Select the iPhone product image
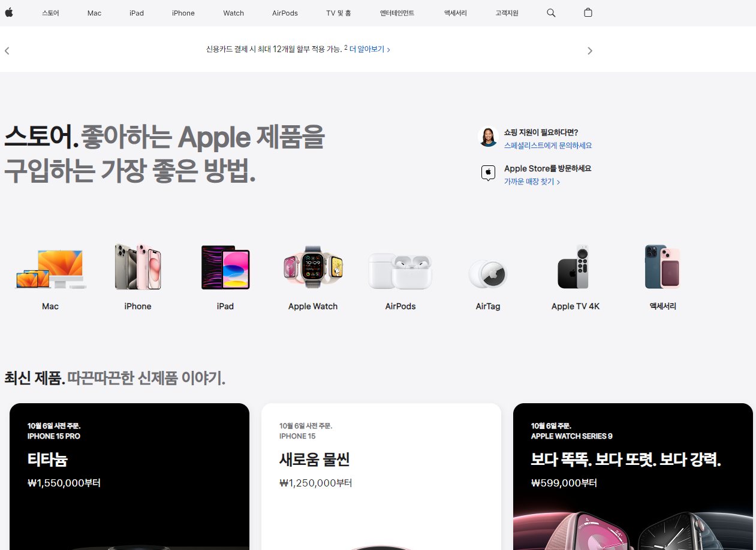Image resolution: width=756 pixels, height=550 pixels. 138,267
